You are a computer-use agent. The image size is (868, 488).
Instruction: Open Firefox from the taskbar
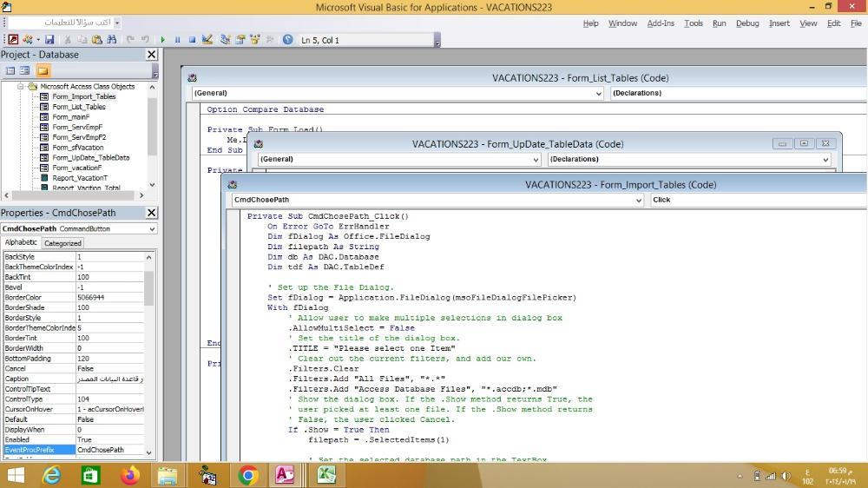coord(130,475)
